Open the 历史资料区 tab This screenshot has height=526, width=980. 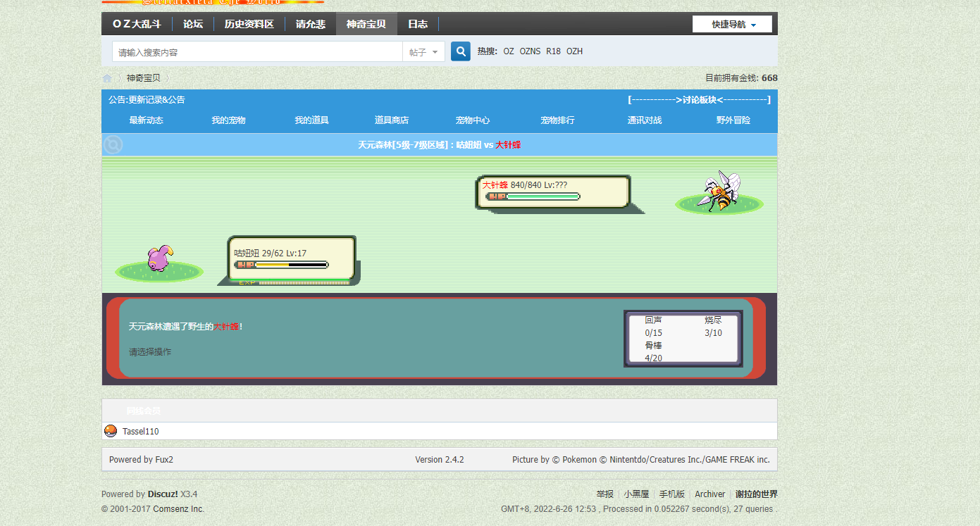249,24
